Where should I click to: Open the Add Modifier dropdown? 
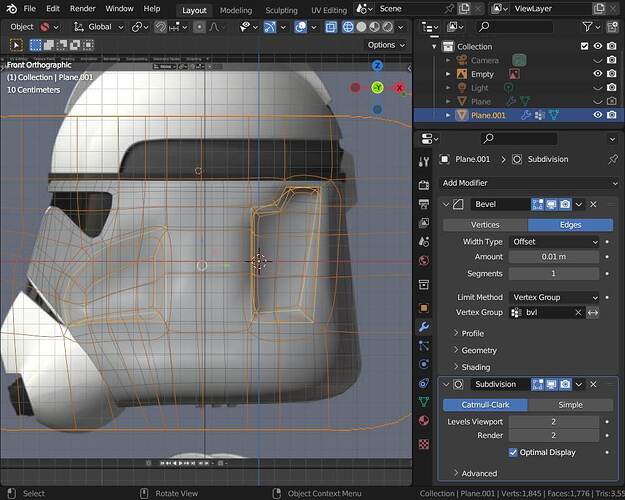(x=529, y=183)
